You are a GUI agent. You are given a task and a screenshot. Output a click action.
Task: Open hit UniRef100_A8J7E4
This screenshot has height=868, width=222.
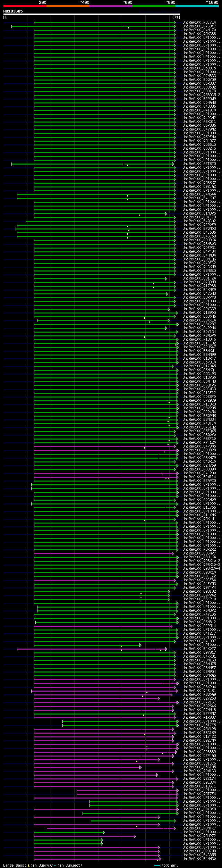click(199, 23)
